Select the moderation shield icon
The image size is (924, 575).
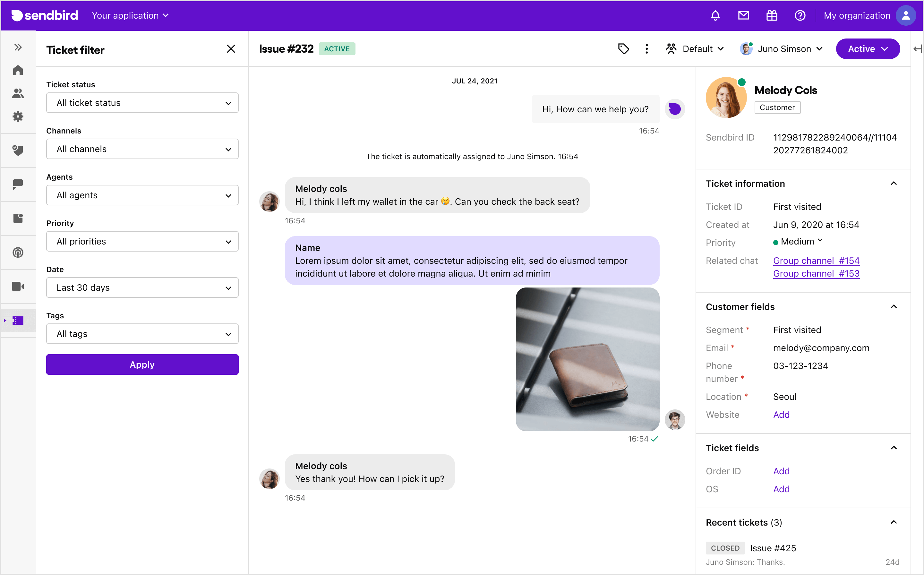pyautogui.click(x=18, y=150)
